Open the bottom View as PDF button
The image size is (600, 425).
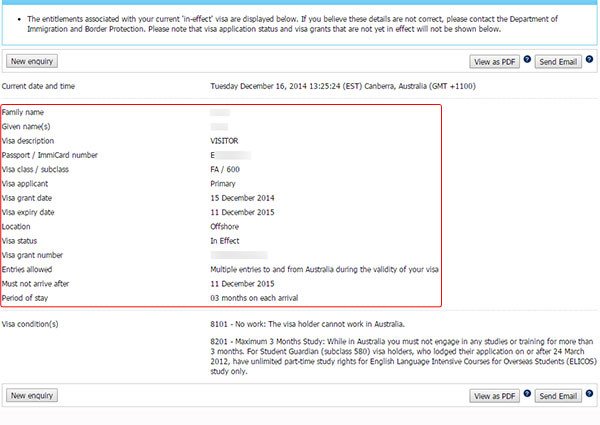pos(494,396)
